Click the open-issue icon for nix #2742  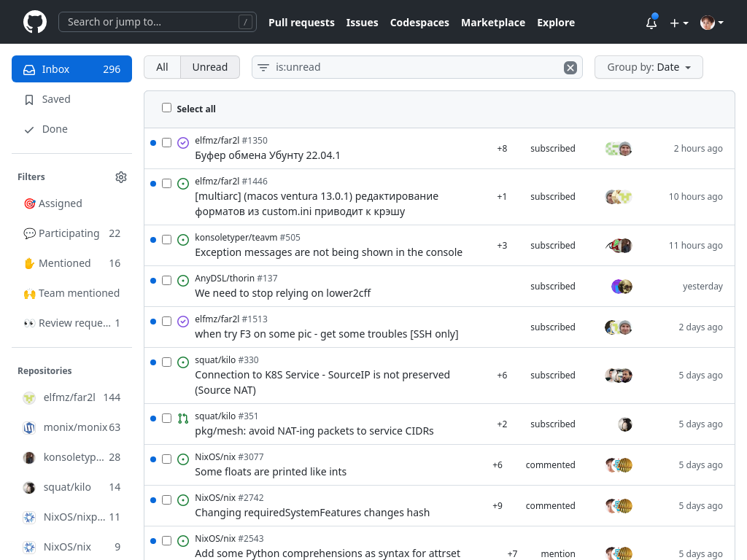183,500
